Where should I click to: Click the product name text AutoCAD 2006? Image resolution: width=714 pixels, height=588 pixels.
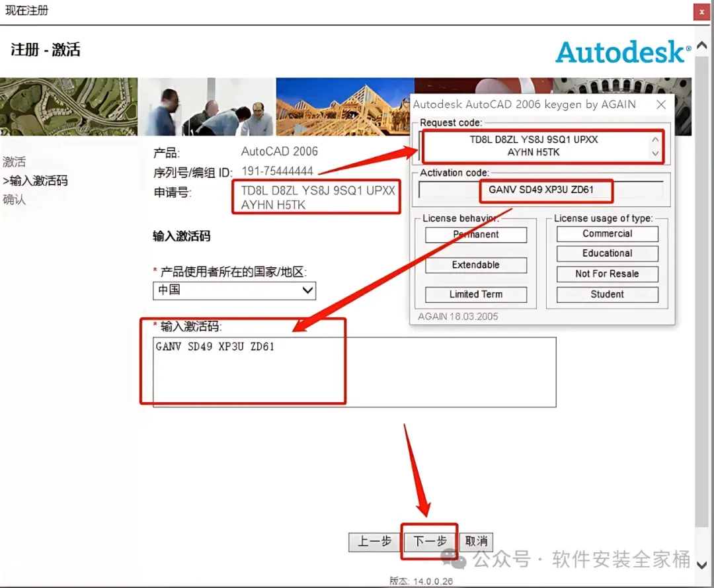280,151
